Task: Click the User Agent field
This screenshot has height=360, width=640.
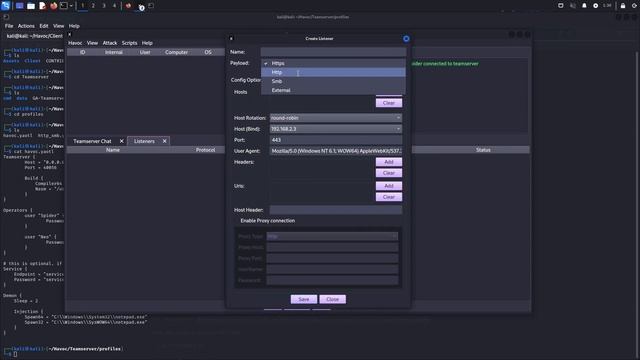Action: [336, 151]
